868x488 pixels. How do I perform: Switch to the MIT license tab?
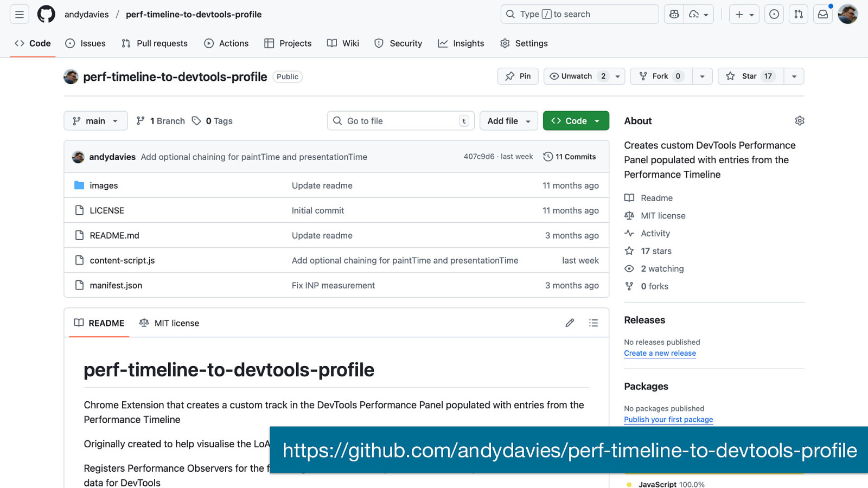tap(169, 323)
